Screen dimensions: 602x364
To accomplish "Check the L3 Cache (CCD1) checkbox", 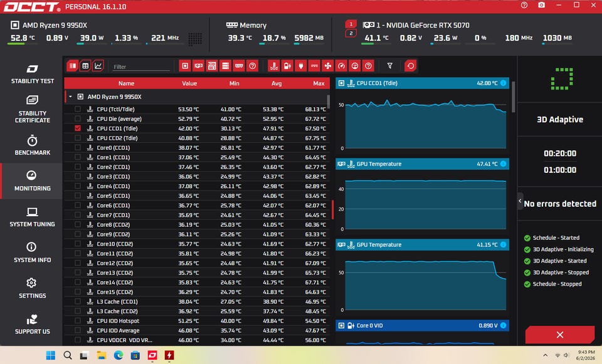I will click(x=78, y=301).
